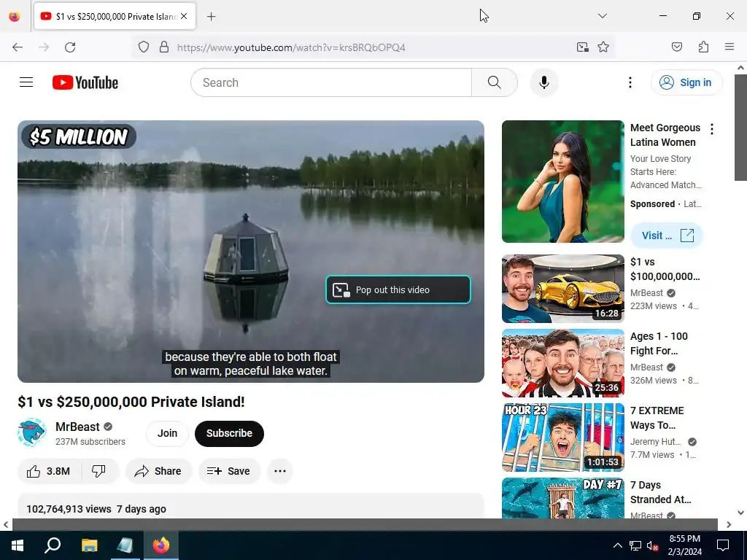Open File Explorer from taskbar
Screen dimensions: 747x560
pos(89,545)
